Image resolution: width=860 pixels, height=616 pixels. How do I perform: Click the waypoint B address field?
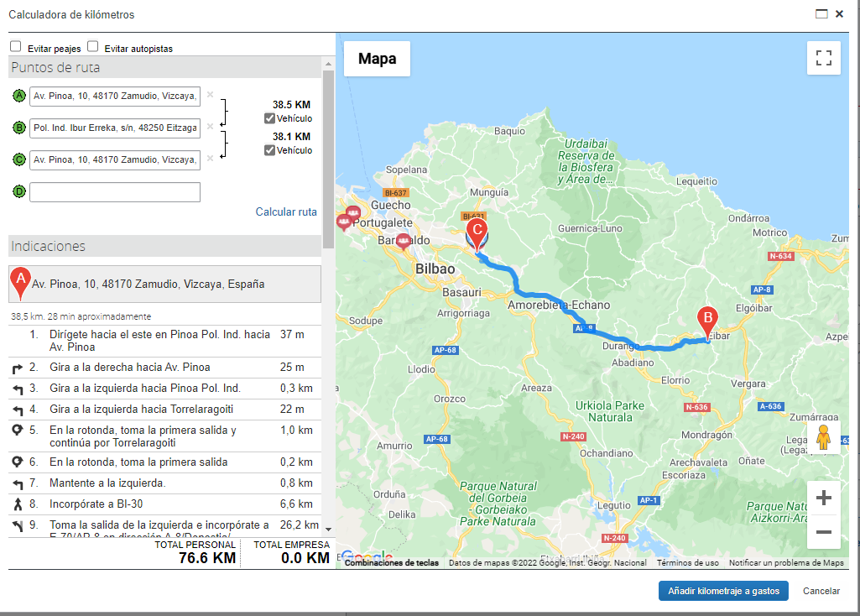pyautogui.click(x=115, y=128)
